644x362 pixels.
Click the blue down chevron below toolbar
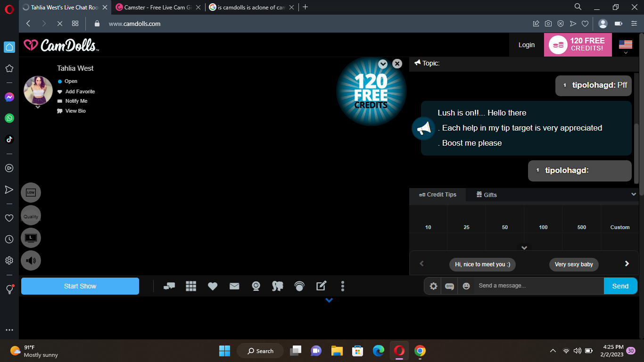pos(329,300)
